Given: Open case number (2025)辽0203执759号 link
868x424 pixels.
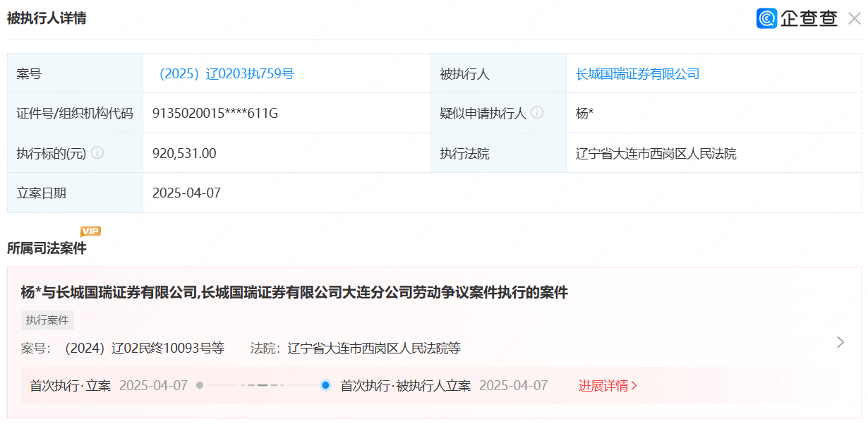Looking at the screenshot, I should pyautogui.click(x=223, y=73).
